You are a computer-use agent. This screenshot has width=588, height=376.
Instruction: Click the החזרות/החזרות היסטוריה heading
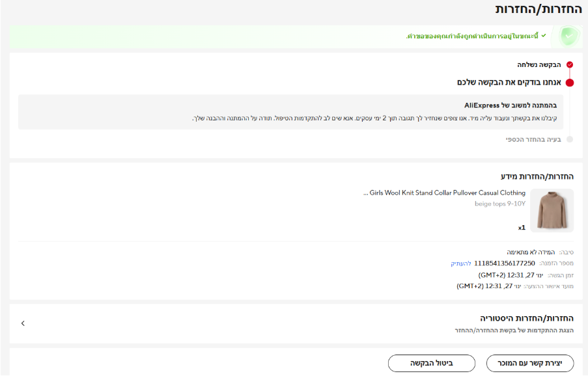(x=526, y=318)
